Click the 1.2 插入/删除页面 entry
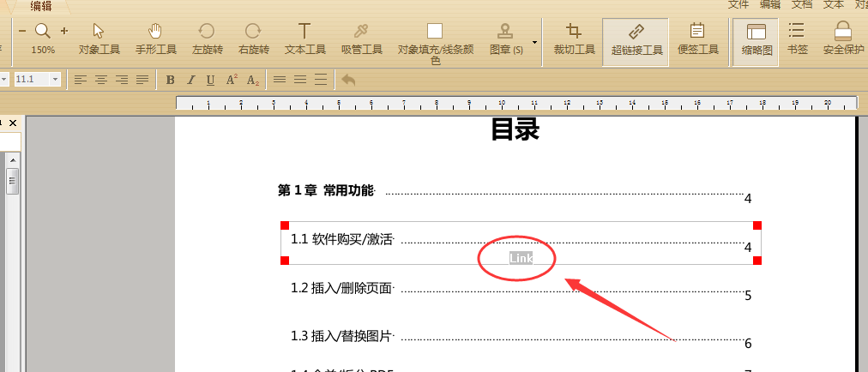The height and width of the screenshot is (372, 868). (341, 288)
